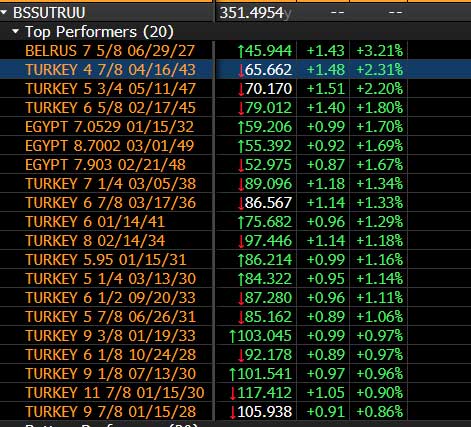Image resolution: width=471 pixels, height=427 pixels.
Task: Select TURKEY 6 1/8 10/24/28 bond
Action: [110, 355]
